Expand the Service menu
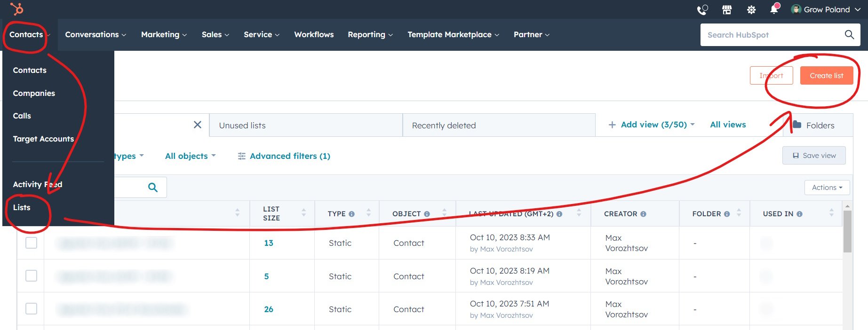 click(262, 34)
